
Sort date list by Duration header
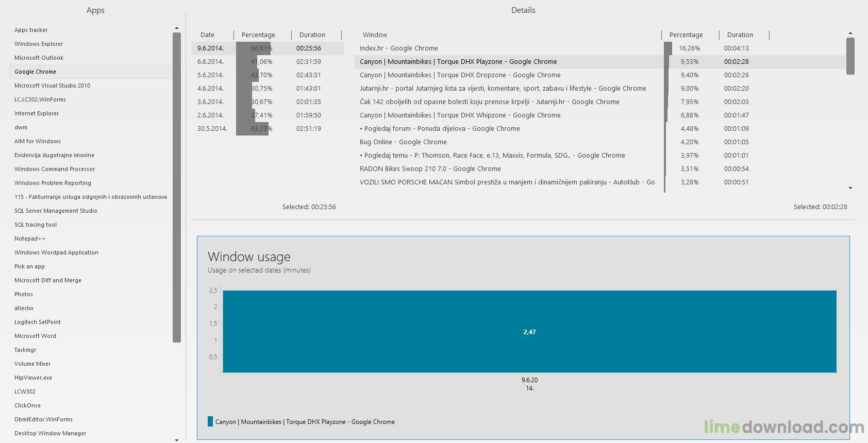pyautogui.click(x=312, y=35)
